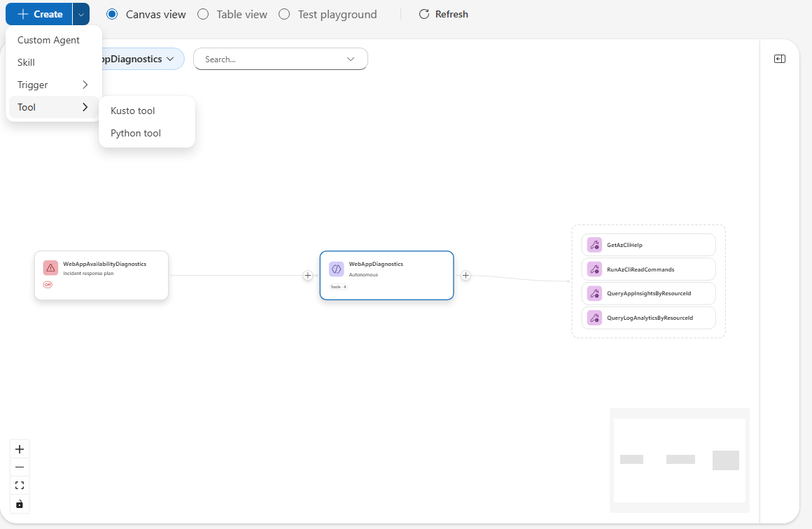Click the incident alert icon on WebAppAvailabilityDiagnostics
812x529 pixels.
pos(50,268)
